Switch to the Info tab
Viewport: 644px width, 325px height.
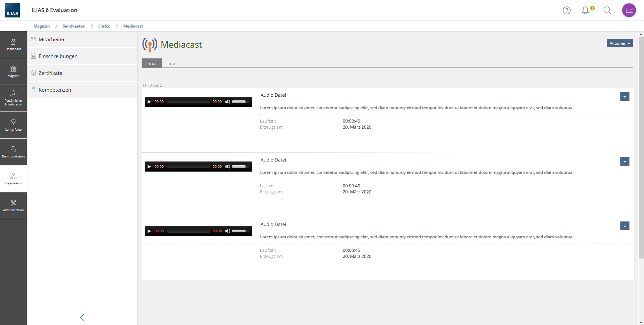[171, 63]
